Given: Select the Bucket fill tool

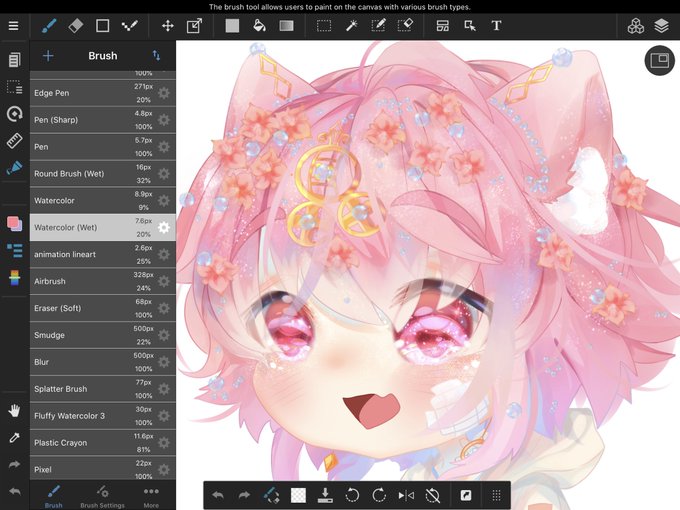Looking at the screenshot, I should 259,26.
